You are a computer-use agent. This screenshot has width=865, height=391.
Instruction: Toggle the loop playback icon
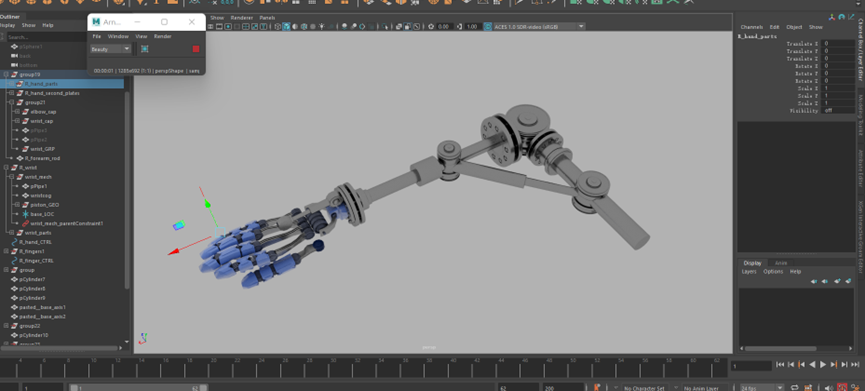point(795,388)
